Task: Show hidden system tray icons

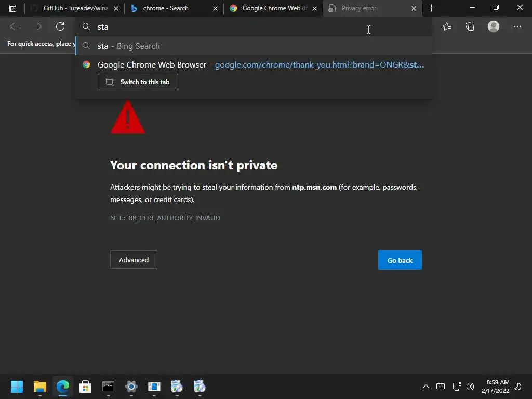Action: tap(426, 387)
